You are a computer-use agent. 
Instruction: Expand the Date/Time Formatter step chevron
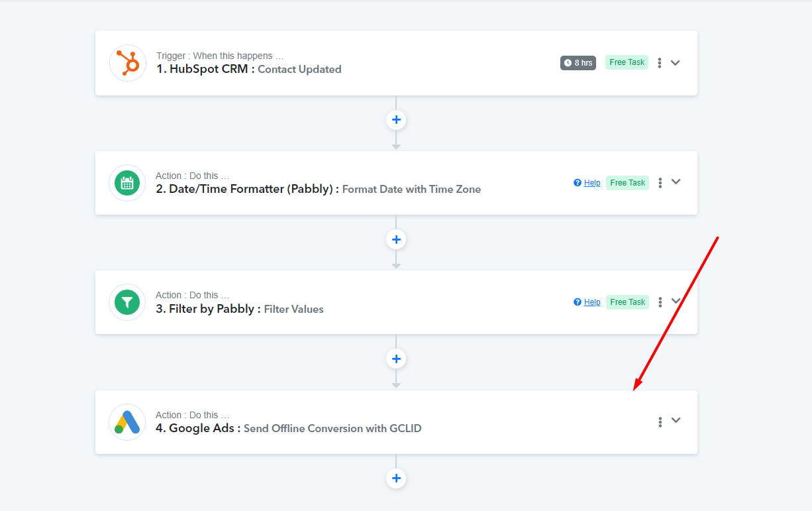(676, 182)
